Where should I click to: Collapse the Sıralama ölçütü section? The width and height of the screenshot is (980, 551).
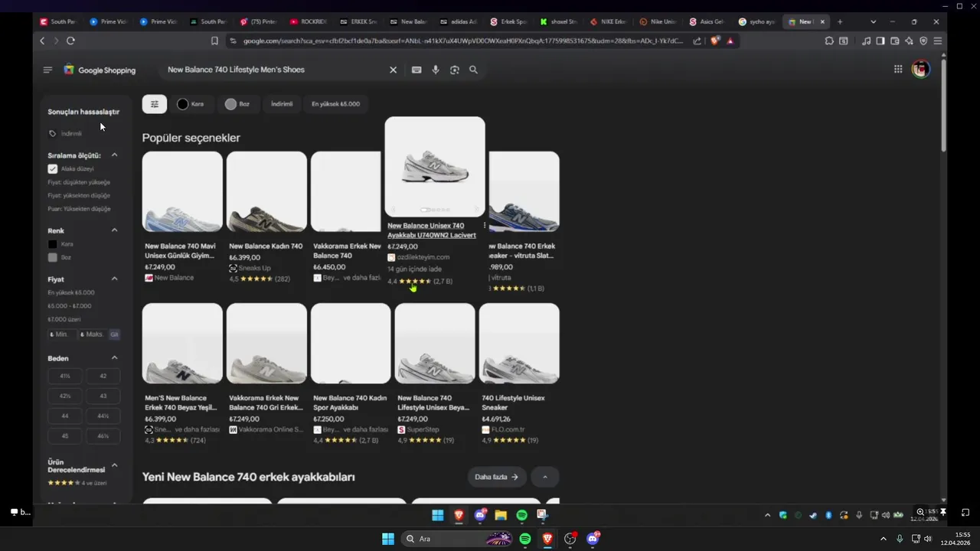[x=114, y=155]
